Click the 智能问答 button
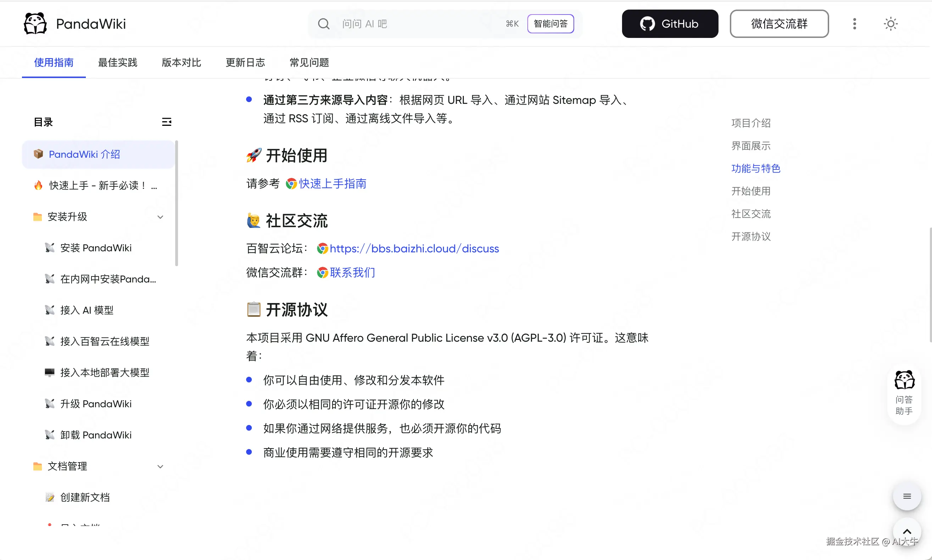932x560 pixels. [x=550, y=24]
